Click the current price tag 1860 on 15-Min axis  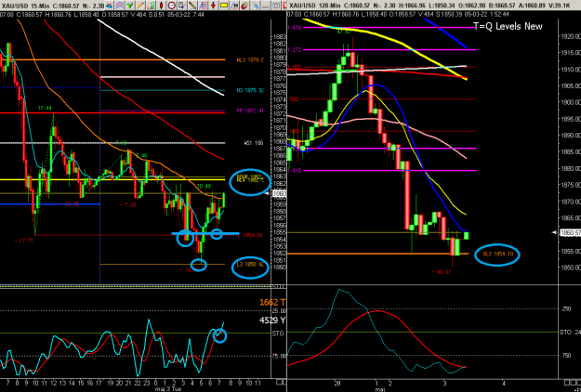[279, 193]
